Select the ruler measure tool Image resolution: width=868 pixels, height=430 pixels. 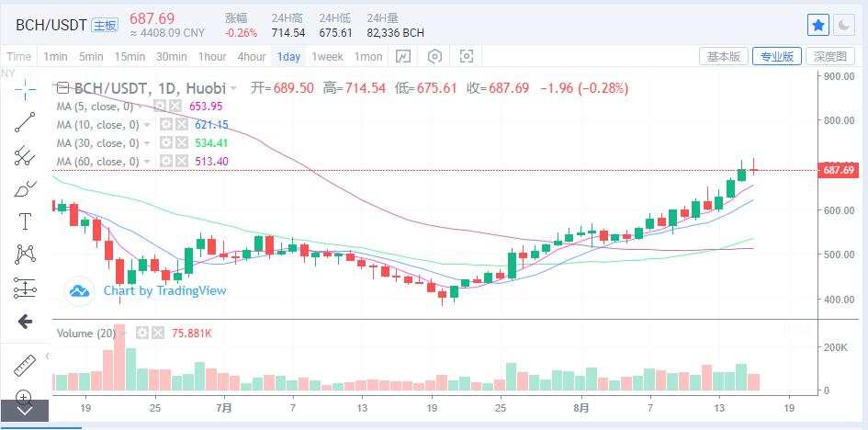[x=25, y=366]
